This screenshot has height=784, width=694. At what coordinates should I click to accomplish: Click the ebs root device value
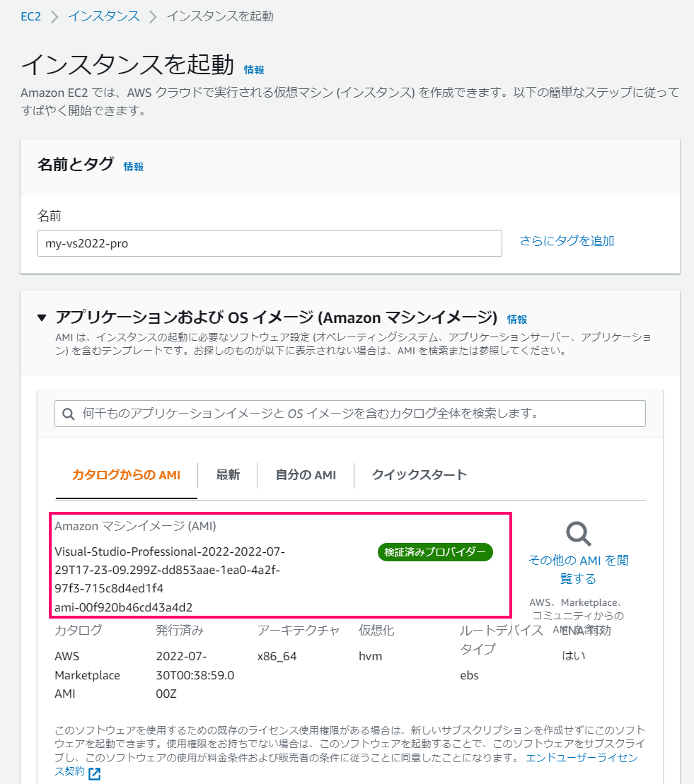coord(469,676)
